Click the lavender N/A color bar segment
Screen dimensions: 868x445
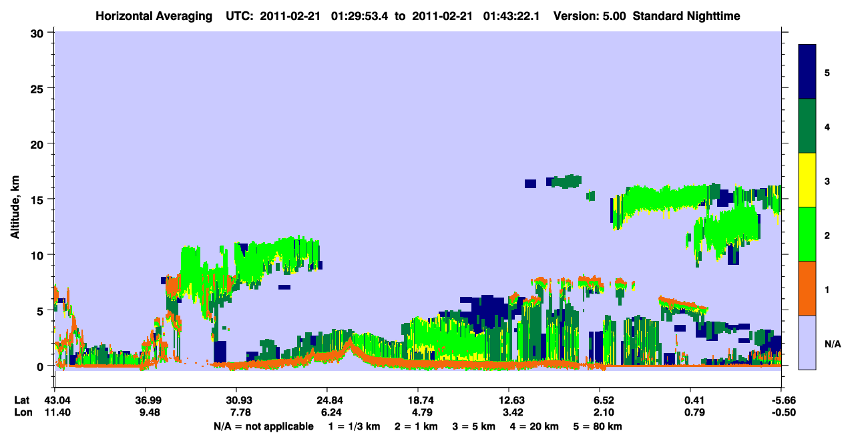coord(807,342)
